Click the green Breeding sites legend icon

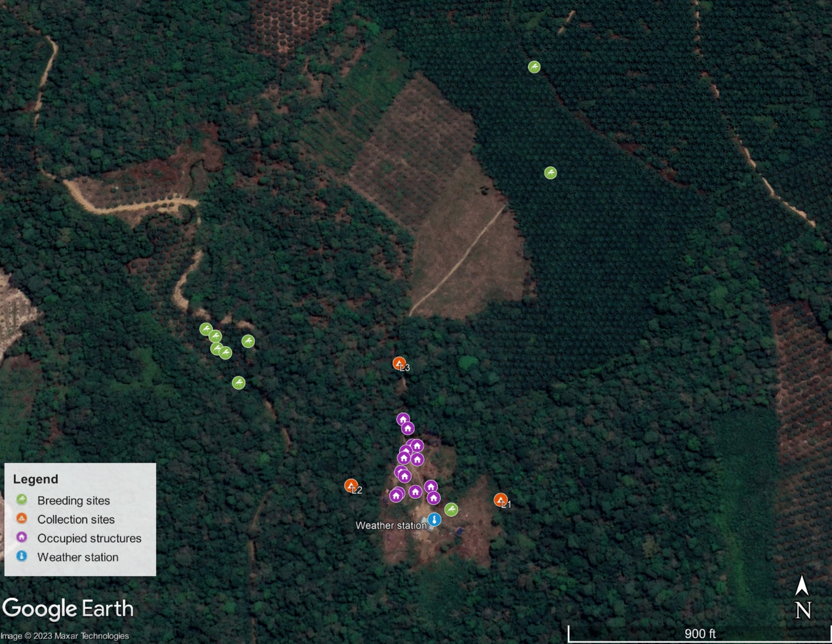[21, 500]
